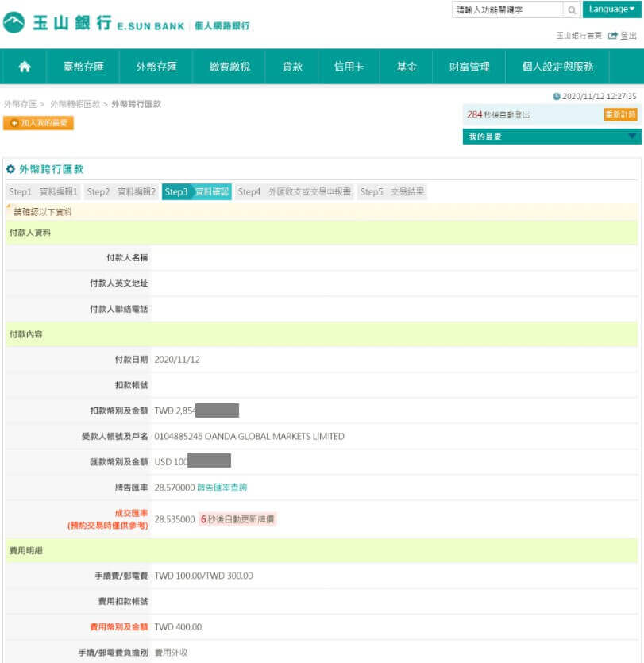Go to 玉山銀行首頁 link

click(x=578, y=36)
